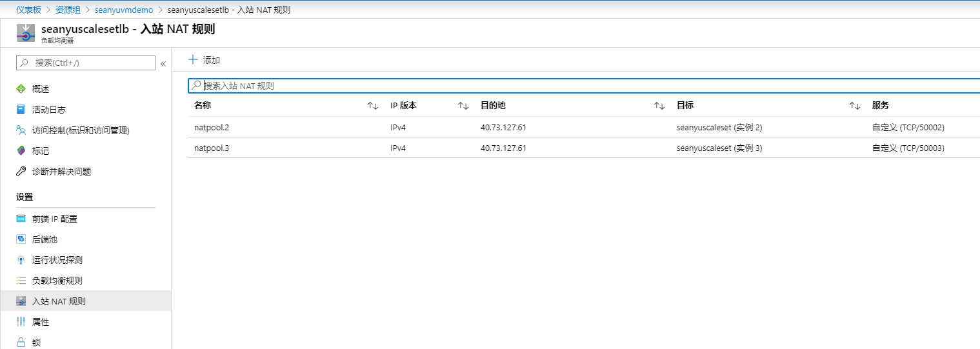Image resolution: width=980 pixels, height=349 pixels.
Task: Open the 后端池 backend pool icon
Action: (x=21, y=239)
